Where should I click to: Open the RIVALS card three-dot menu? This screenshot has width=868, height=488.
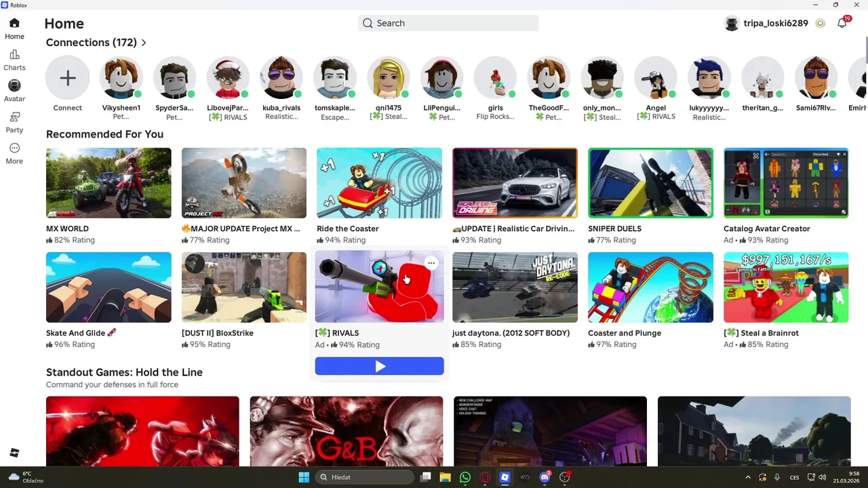pos(431,263)
